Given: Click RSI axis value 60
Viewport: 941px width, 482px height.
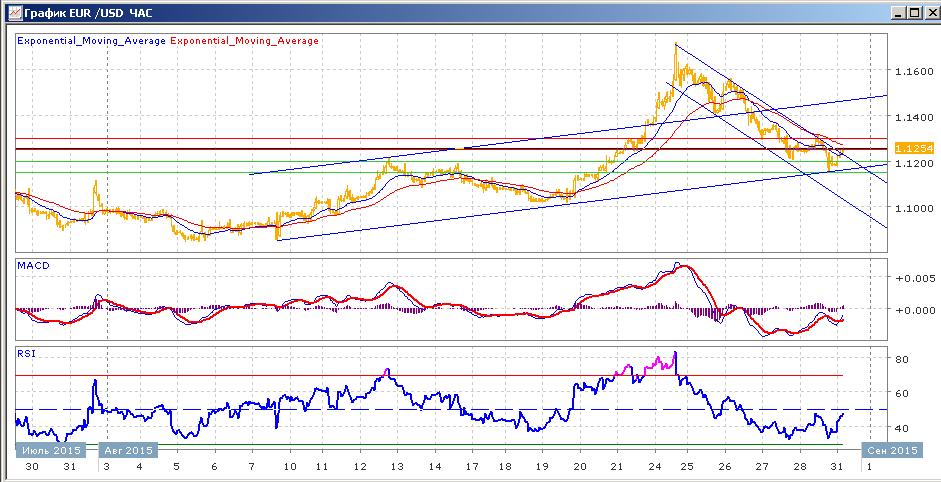Looking at the screenshot, I should [x=902, y=394].
